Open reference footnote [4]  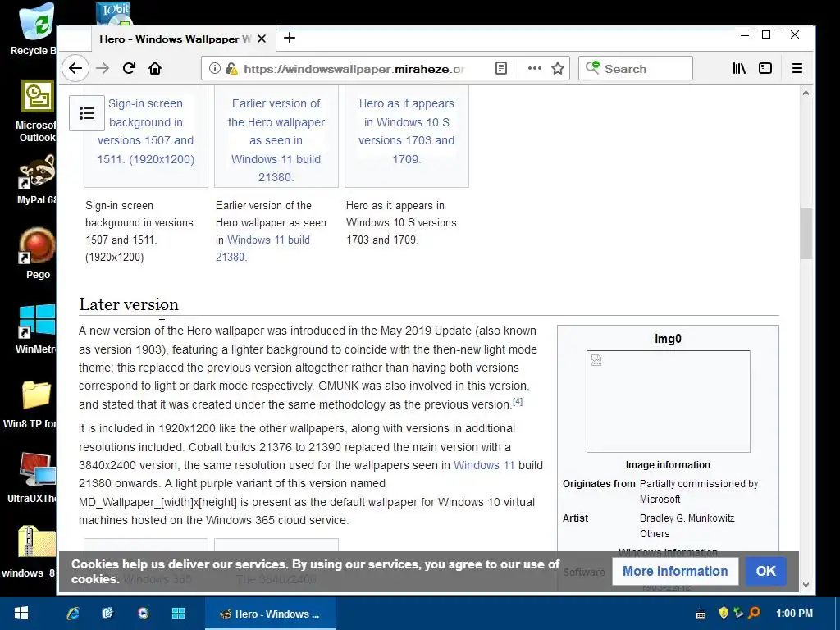pyautogui.click(x=518, y=401)
